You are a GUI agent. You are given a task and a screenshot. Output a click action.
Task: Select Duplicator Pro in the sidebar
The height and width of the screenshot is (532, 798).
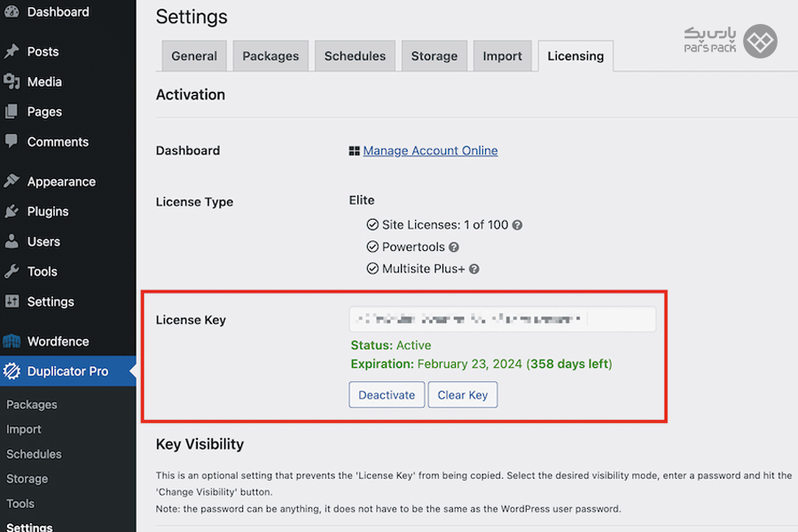[67, 372]
